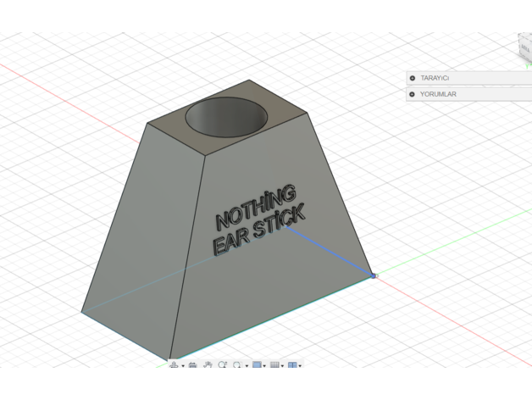Expand the TARAYICI panel circle button
This screenshot has height=400, width=532.
coord(413,78)
